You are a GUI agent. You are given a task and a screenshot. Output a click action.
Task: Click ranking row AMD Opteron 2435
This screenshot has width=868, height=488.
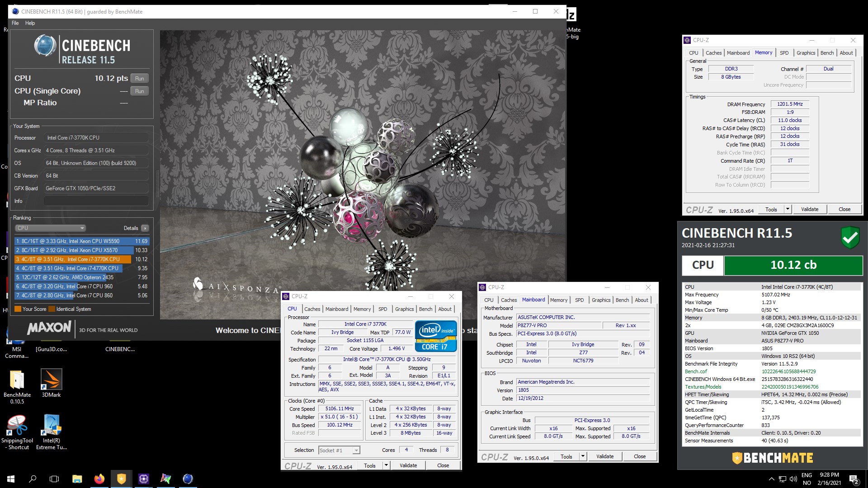click(x=82, y=277)
